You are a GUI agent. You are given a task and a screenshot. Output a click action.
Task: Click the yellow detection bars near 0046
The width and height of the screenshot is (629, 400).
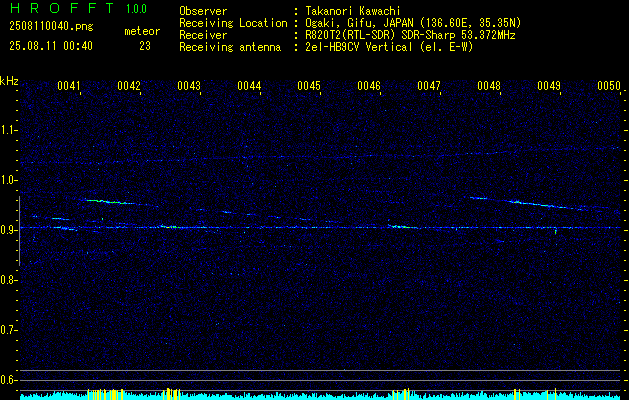tap(401, 394)
